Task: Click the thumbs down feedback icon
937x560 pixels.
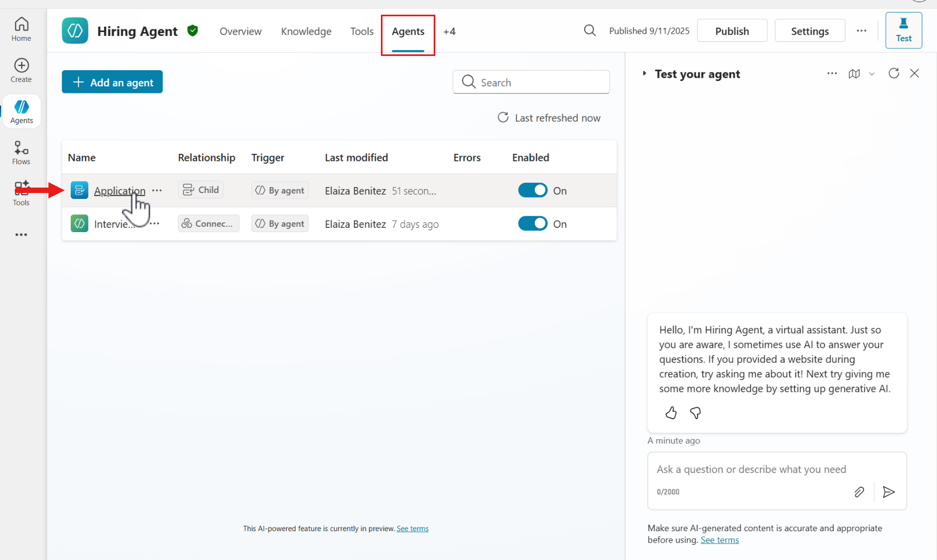Action: (695, 413)
